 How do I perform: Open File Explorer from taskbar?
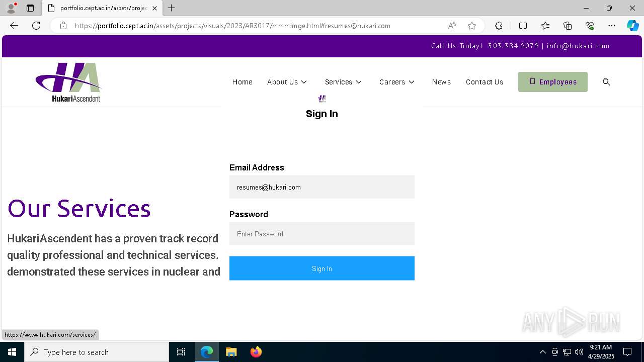pos(231,352)
